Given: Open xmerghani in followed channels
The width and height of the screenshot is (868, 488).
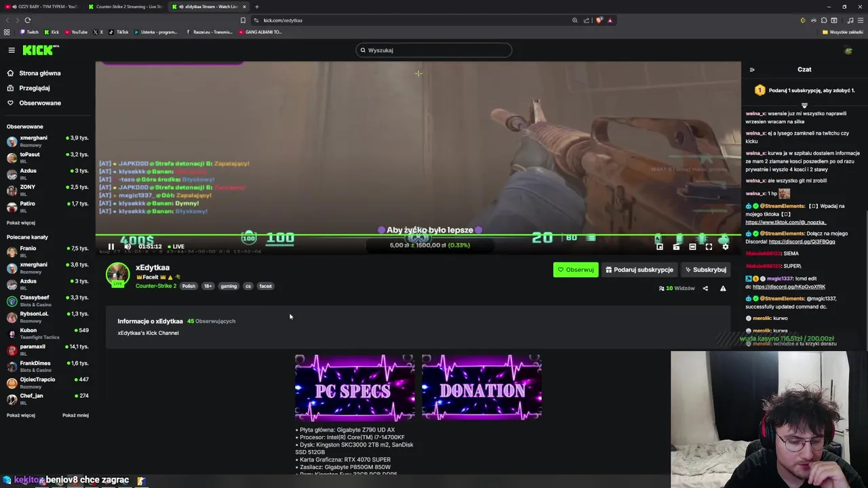Looking at the screenshot, I should click(x=47, y=141).
